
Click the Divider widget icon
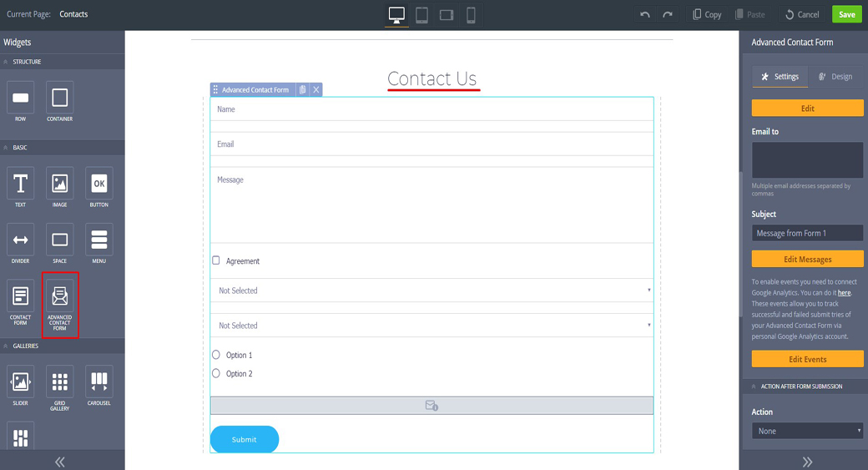click(x=21, y=240)
